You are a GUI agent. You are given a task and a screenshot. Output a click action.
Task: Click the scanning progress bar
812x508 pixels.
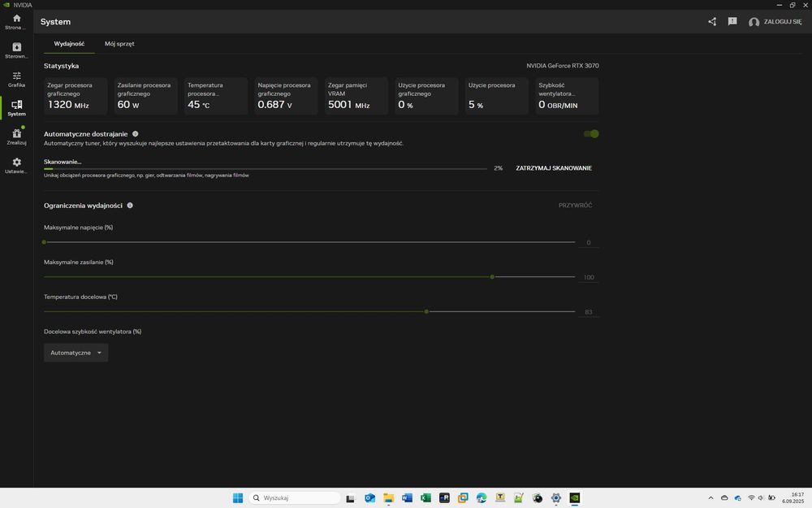(266, 168)
